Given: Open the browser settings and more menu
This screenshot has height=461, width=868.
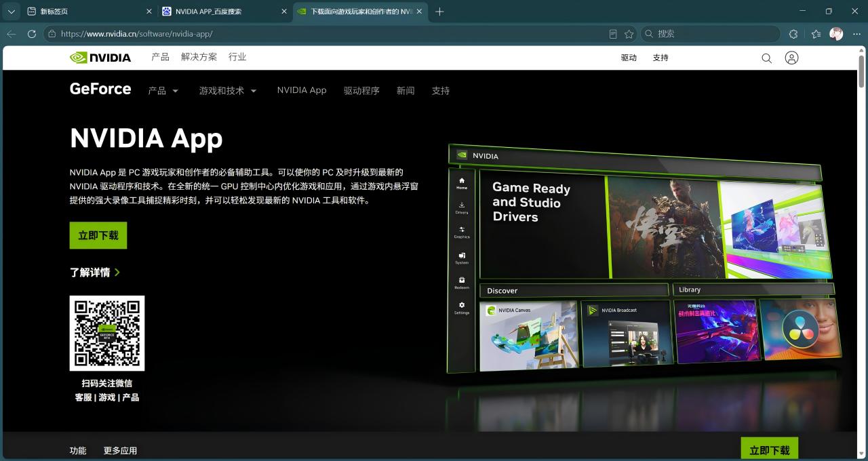Looking at the screenshot, I should (856, 34).
